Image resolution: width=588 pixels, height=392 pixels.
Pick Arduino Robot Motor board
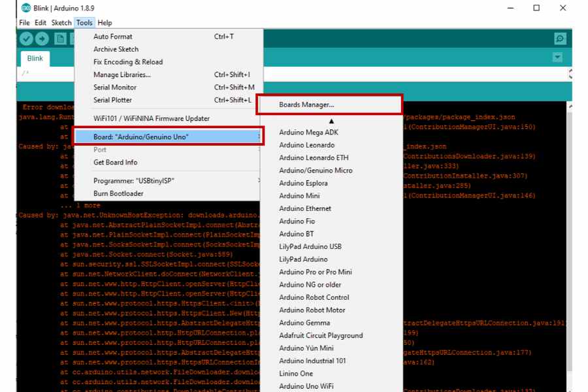pyautogui.click(x=331, y=310)
